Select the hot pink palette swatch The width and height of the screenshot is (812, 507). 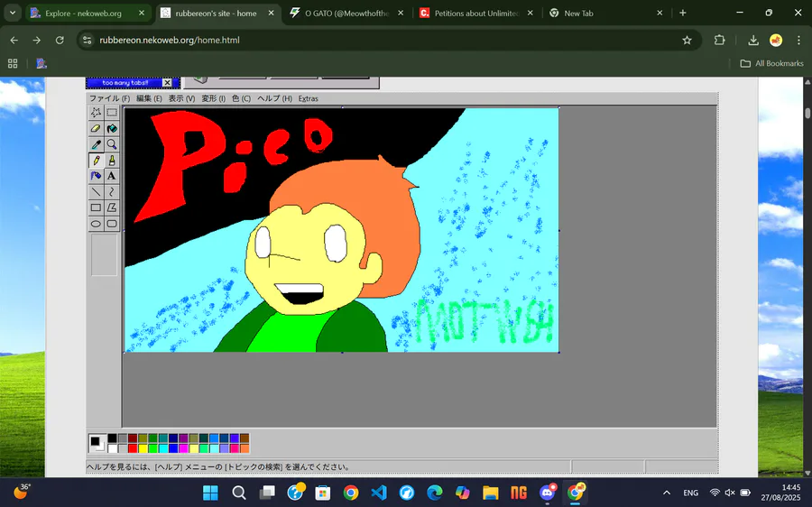coord(234,448)
